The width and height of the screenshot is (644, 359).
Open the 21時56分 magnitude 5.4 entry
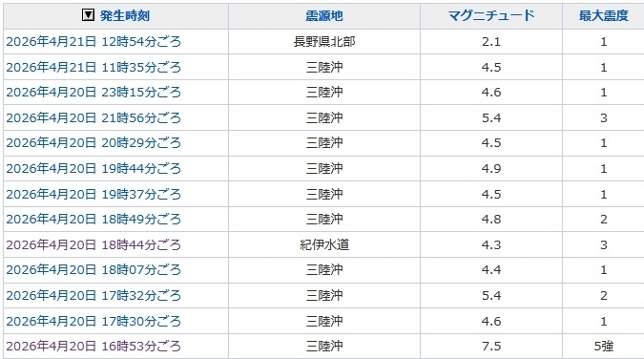tap(93, 118)
